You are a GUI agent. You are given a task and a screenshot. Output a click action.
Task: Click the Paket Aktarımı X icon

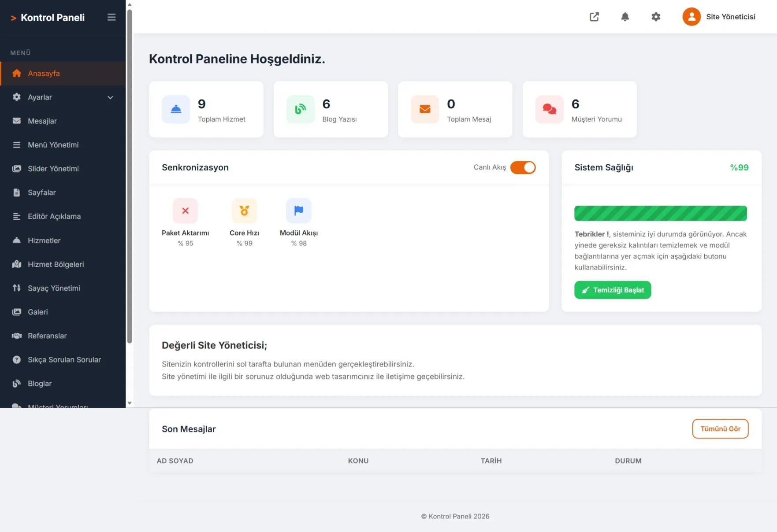[186, 211]
